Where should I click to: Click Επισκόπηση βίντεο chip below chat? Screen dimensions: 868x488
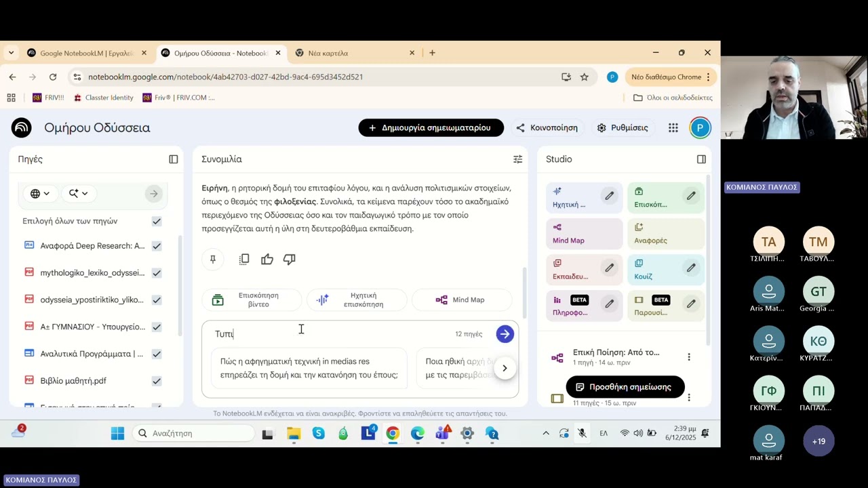(250, 300)
